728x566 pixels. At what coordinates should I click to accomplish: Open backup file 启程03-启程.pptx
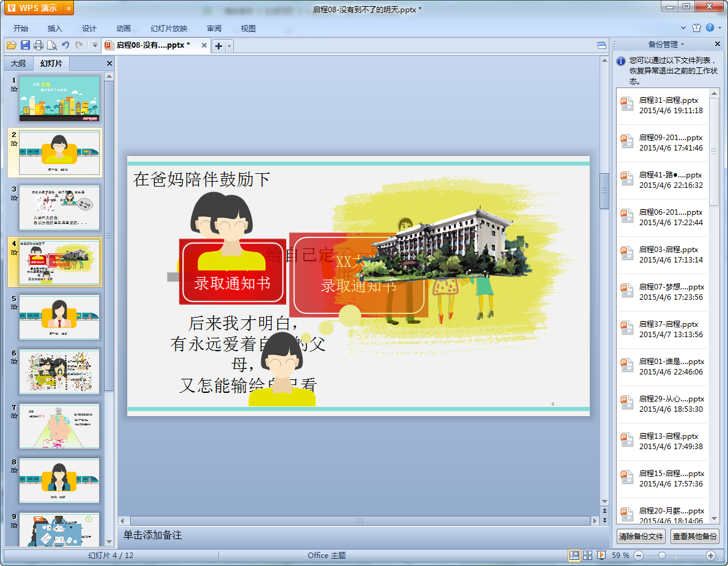(x=663, y=255)
